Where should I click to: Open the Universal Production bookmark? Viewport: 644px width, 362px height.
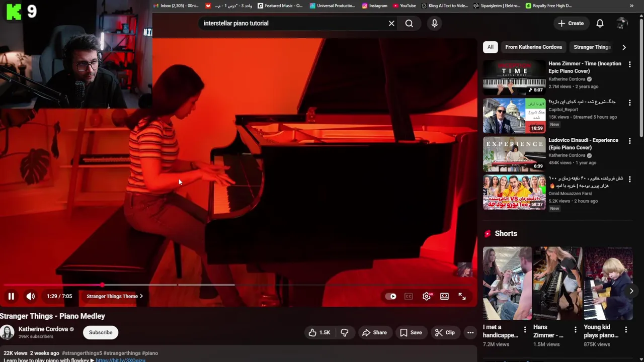(333, 6)
